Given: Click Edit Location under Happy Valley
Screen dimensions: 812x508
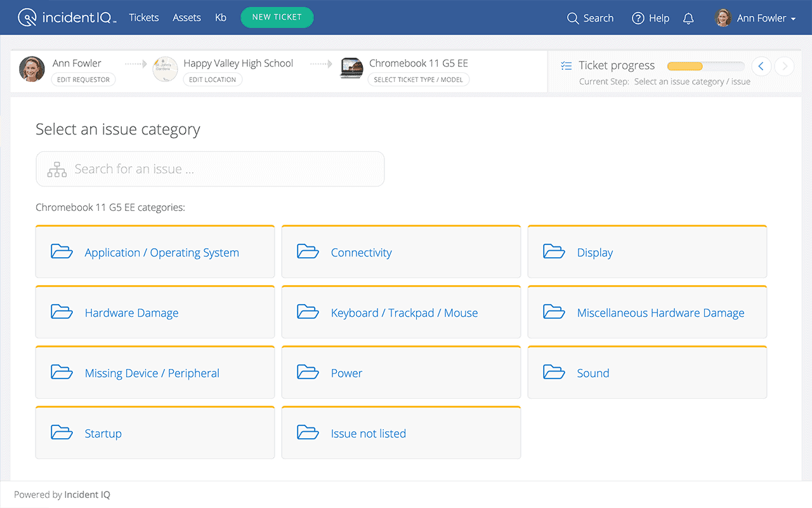Looking at the screenshot, I should [213, 80].
